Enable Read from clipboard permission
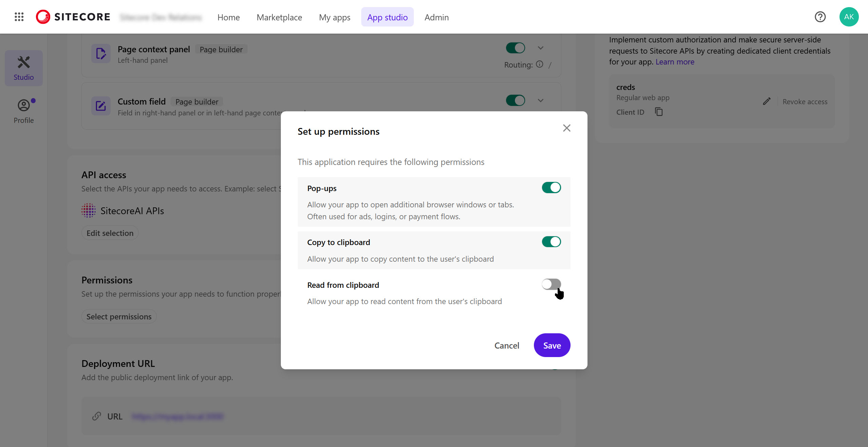This screenshot has width=868, height=447. (x=551, y=284)
